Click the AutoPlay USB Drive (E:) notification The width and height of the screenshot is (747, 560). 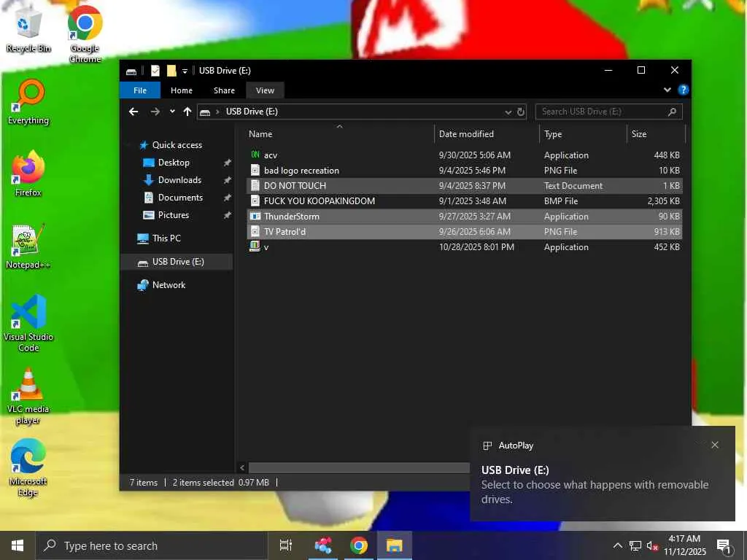603,473
